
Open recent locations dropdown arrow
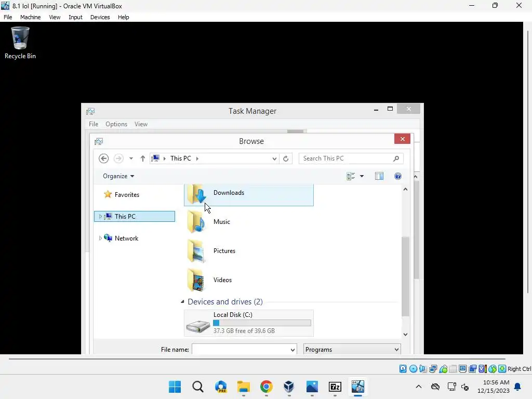(x=131, y=158)
